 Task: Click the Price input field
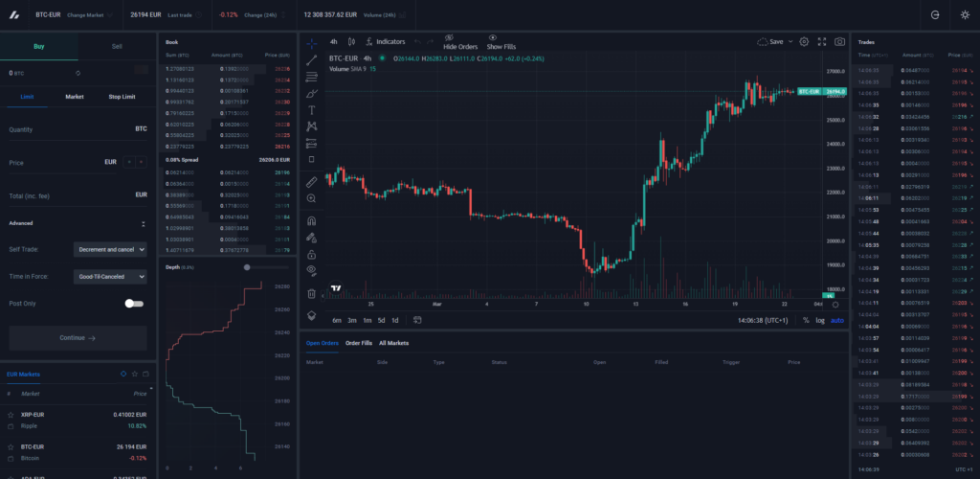62,162
